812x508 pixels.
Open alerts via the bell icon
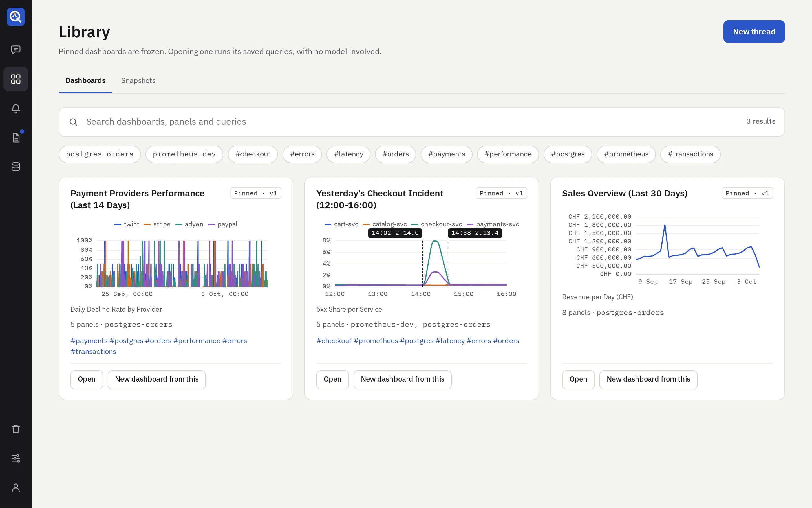point(16,108)
